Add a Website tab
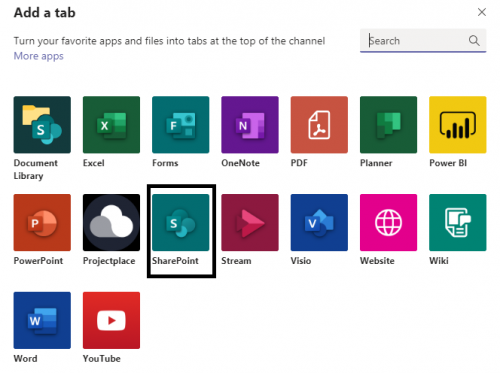 388,223
